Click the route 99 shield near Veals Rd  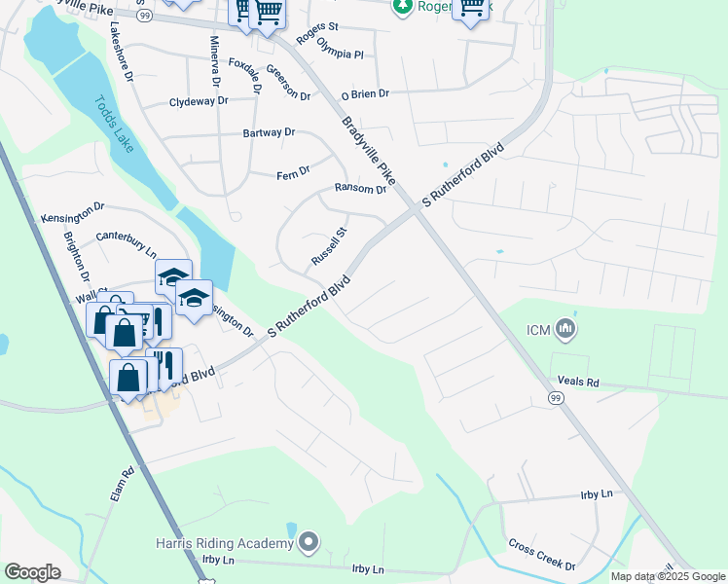(x=556, y=398)
